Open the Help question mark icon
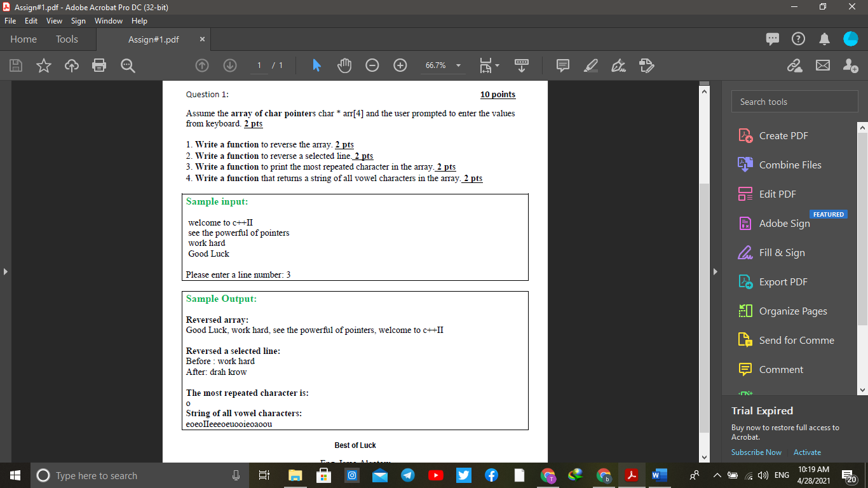Viewport: 868px width, 488px height. (798, 39)
